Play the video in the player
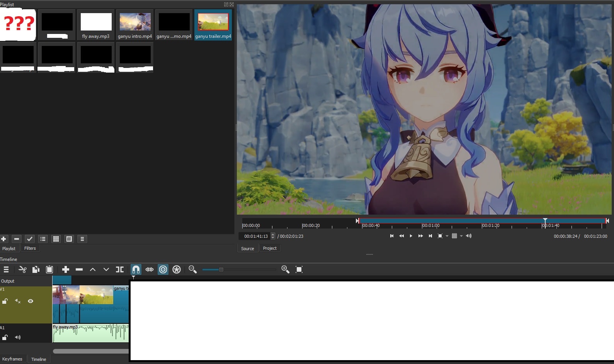The height and width of the screenshot is (364, 614). [x=411, y=236]
